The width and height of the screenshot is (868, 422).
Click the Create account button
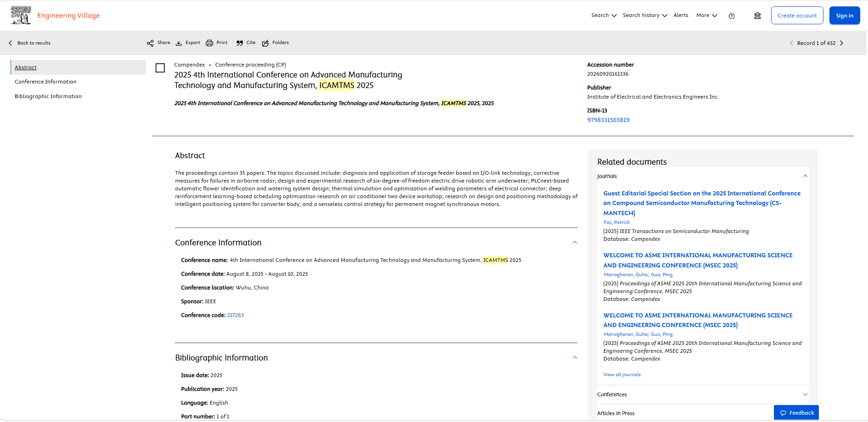click(x=797, y=16)
